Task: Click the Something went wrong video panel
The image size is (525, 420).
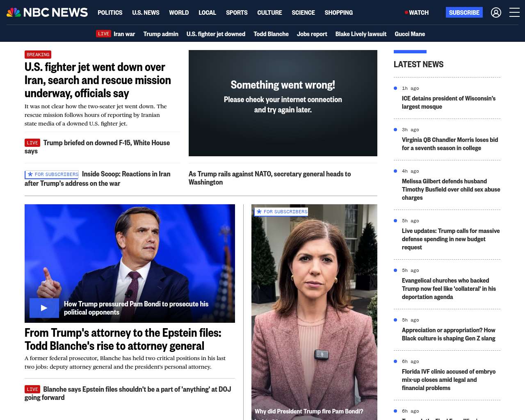Action: (283, 103)
